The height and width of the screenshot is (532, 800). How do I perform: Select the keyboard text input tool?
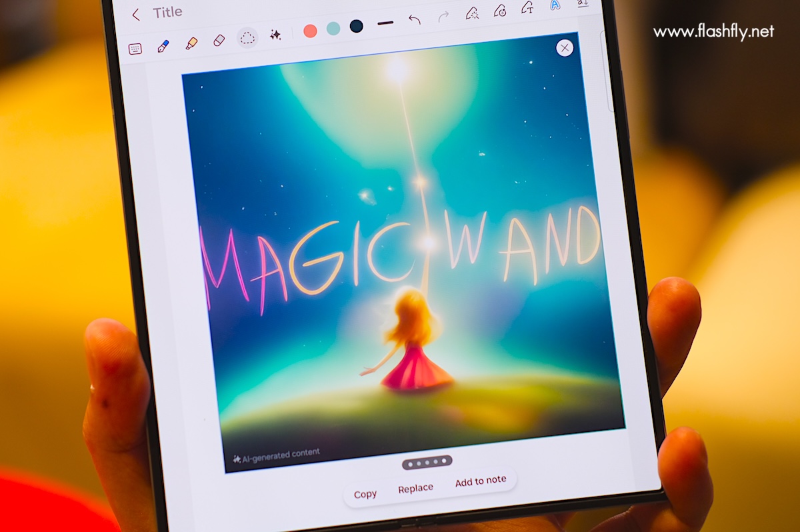click(135, 48)
